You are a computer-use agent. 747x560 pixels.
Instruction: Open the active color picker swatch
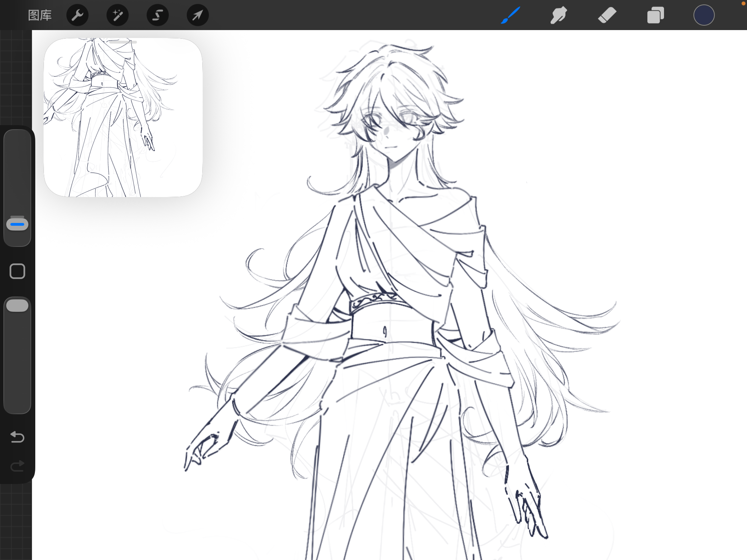704,15
